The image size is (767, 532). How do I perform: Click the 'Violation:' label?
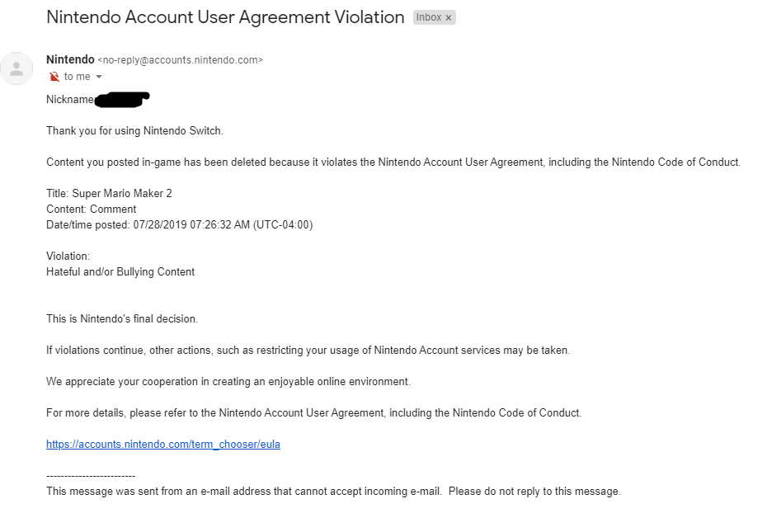pyautogui.click(x=68, y=256)
